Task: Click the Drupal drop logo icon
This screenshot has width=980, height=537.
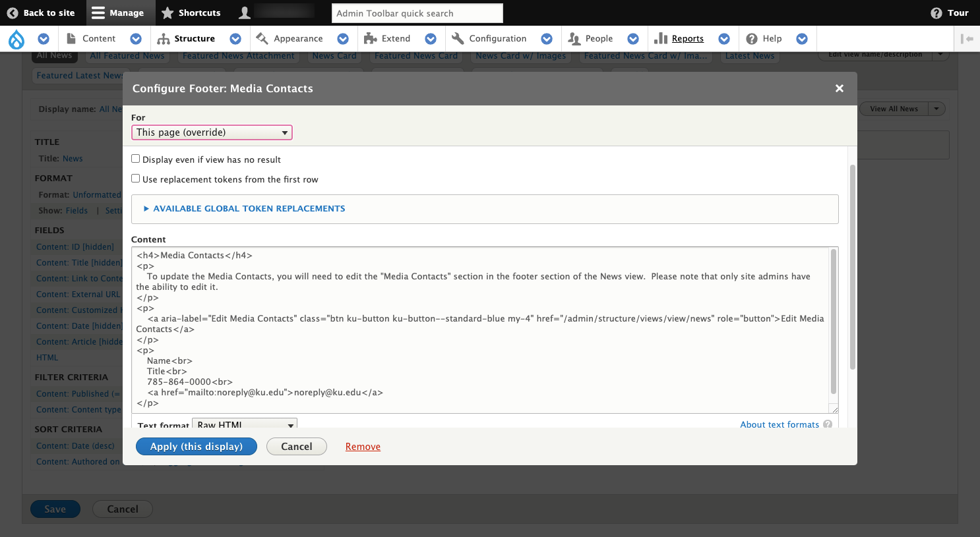Action: coord(16,40)
